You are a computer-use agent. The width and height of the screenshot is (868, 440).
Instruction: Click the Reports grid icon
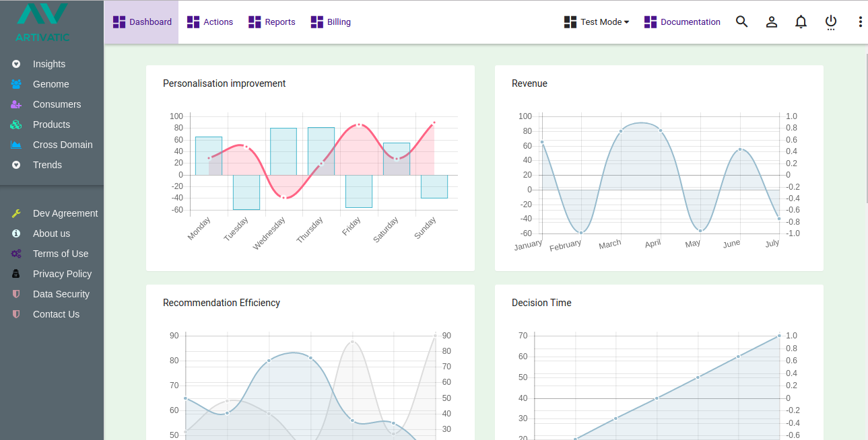pos(255,22)
